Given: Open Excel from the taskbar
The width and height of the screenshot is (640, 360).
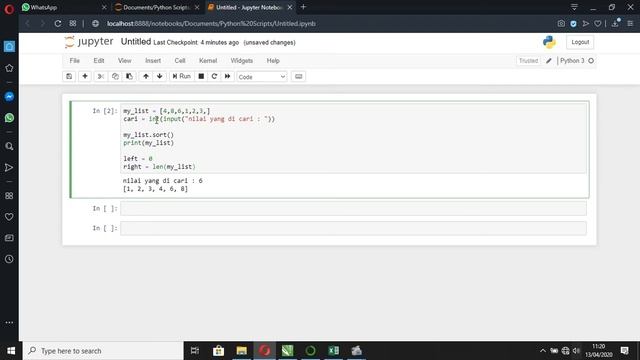Looking at the screenshot, I should click(x=333, y=351).
